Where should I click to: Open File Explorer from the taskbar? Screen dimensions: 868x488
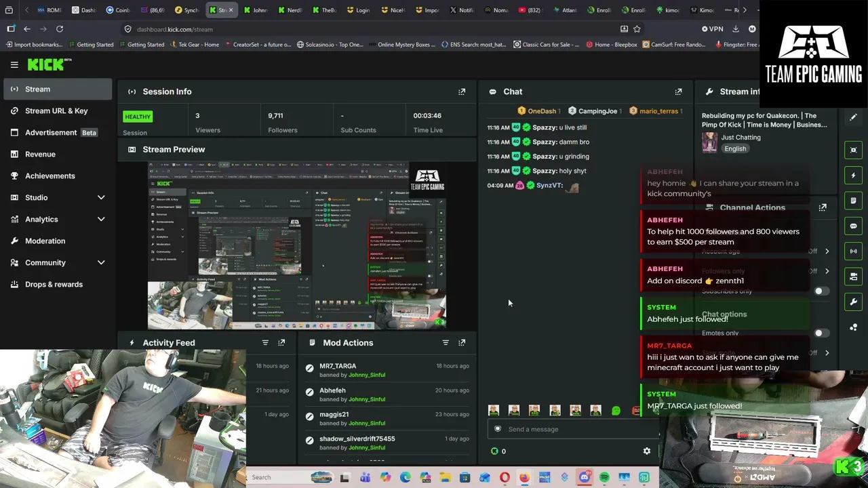[x=445, y=477]
